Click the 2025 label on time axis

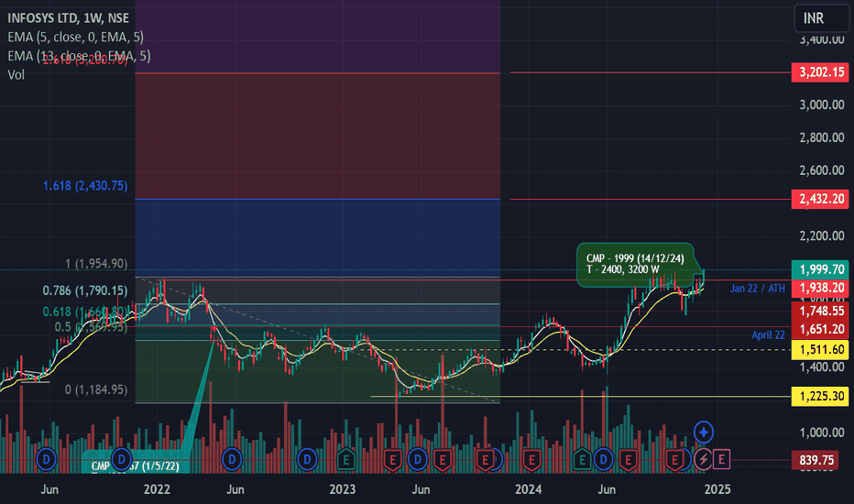(x=717, y=489)
